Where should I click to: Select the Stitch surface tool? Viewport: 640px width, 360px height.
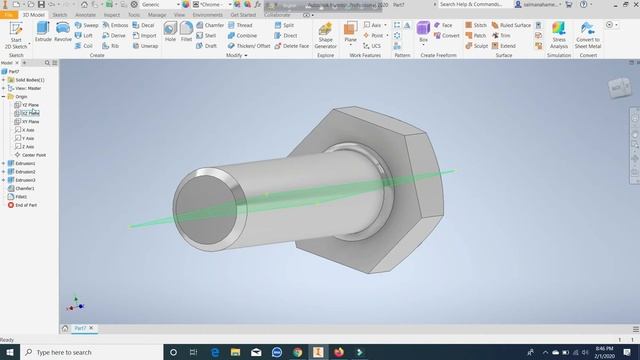pyautogui.click(x=476, y=25)
